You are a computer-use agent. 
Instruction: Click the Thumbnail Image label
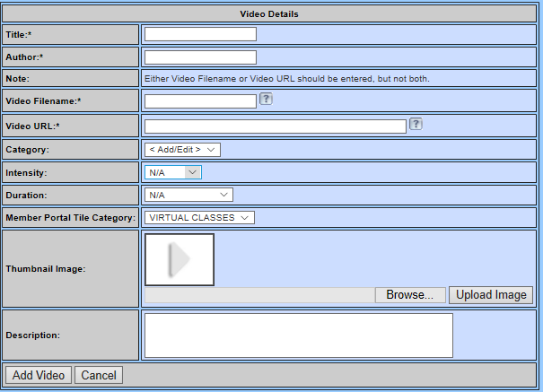pos(45,269)
